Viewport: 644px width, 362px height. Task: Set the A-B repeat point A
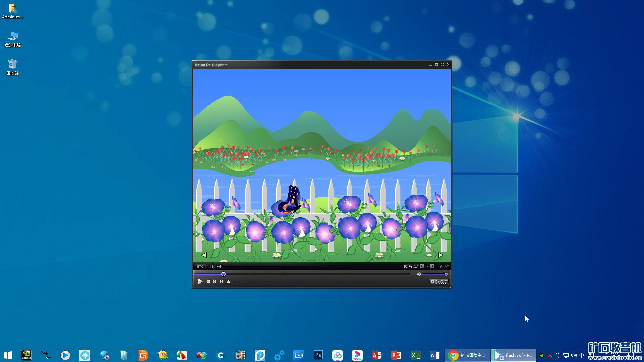pyautogui.click(x=422, y=266)
